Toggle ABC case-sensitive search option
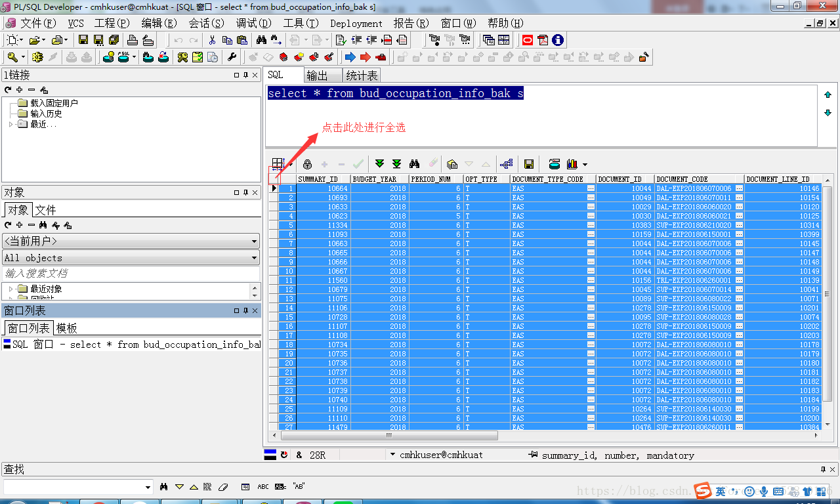 pyautogui.click(x=263, y=487)
